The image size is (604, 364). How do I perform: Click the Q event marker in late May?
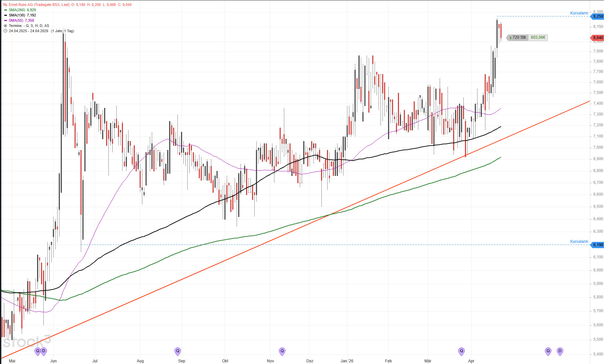(38, 351)
